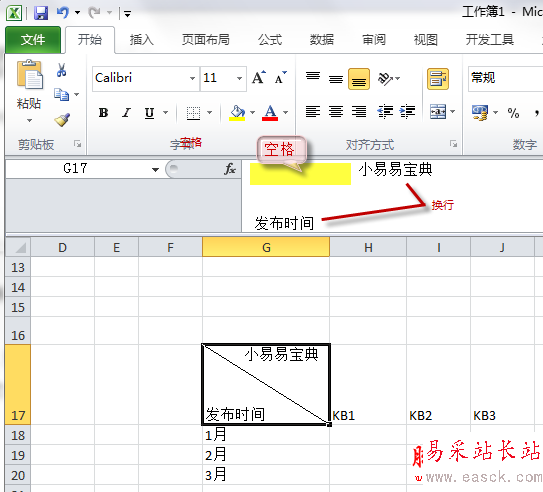The image size is (543, 492).
Task: Click the Merge and Center icon
Action: 438,111
